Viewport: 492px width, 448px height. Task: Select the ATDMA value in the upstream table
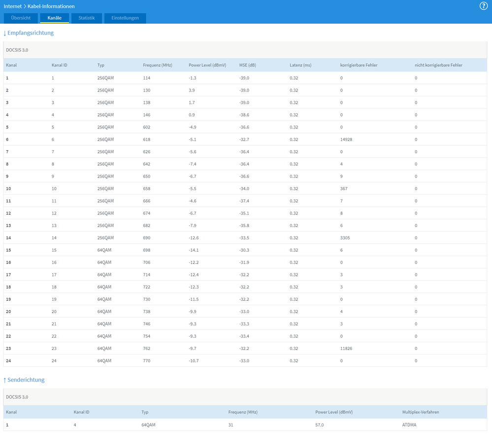point(409,424)
